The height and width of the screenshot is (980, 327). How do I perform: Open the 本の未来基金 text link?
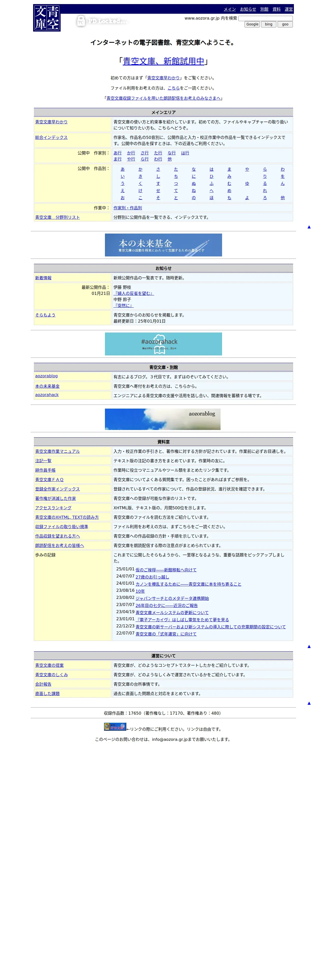click(x=47, y=386)
